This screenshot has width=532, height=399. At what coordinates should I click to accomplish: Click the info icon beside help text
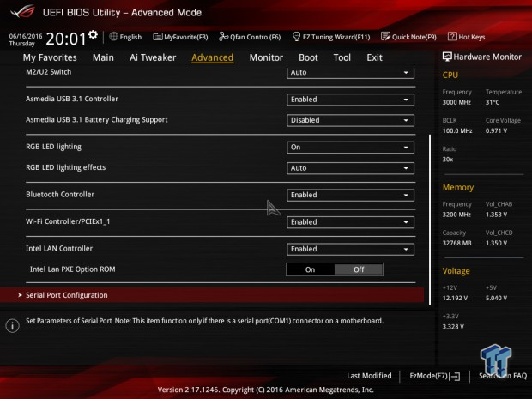(13, 326)
